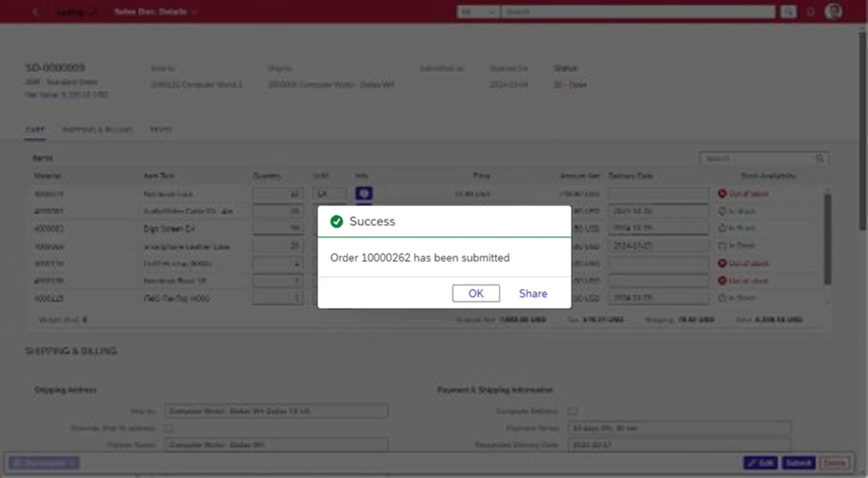
Task: Click the magnifier icon in the items search field
Action: (819, 158)
